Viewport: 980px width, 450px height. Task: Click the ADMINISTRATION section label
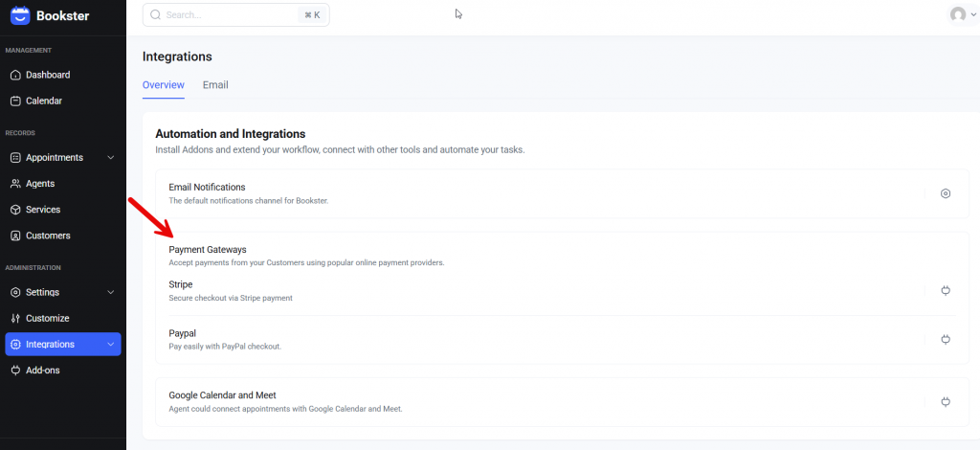pyautogui.click(x=33, y=268)
